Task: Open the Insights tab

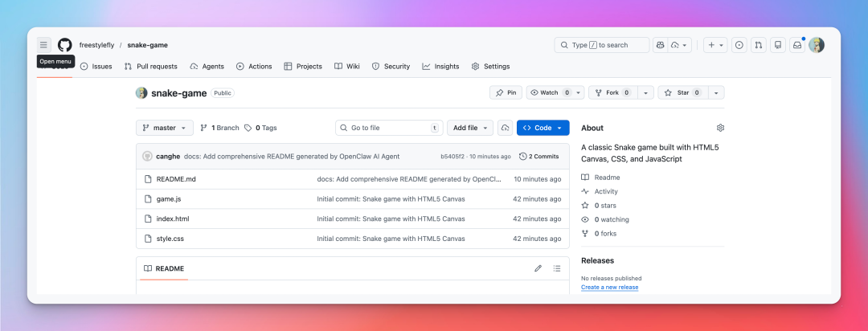Action: pyautogui.click(x=440, y=67)
